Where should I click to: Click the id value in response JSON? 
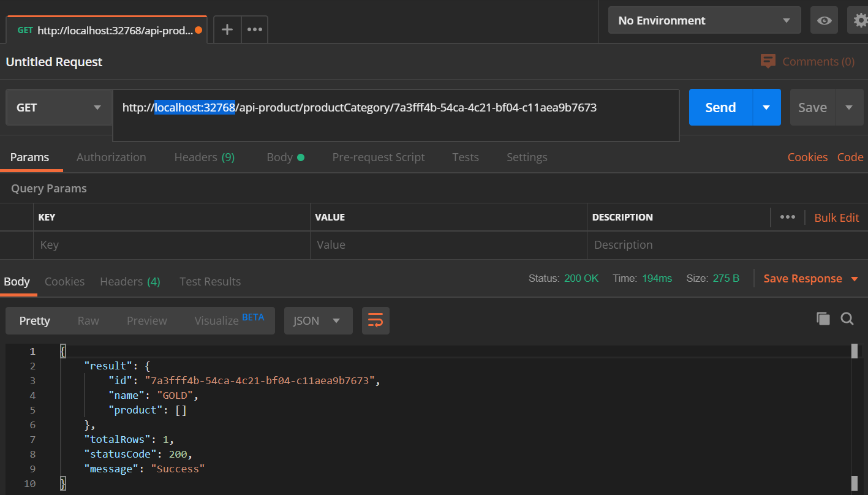pos(260,380)
